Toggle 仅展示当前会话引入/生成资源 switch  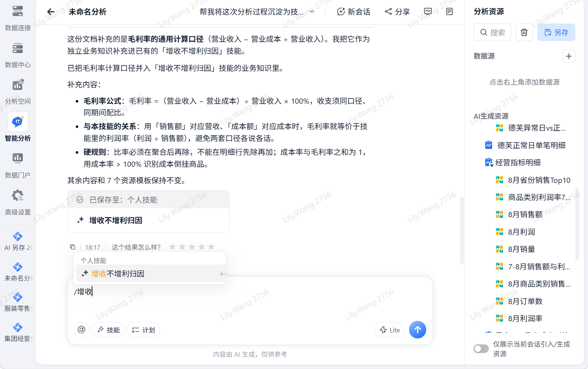pos(481,349)
